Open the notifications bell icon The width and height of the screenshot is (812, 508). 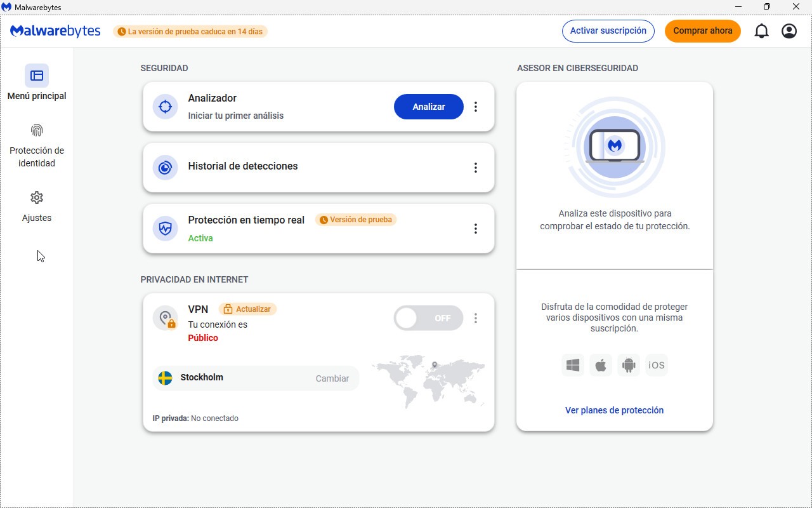[761, 31]
